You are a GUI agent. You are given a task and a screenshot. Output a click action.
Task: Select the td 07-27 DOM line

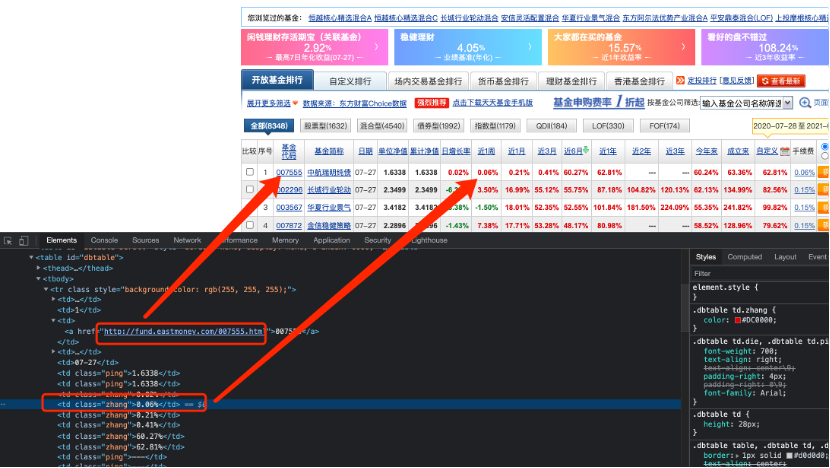88,363
